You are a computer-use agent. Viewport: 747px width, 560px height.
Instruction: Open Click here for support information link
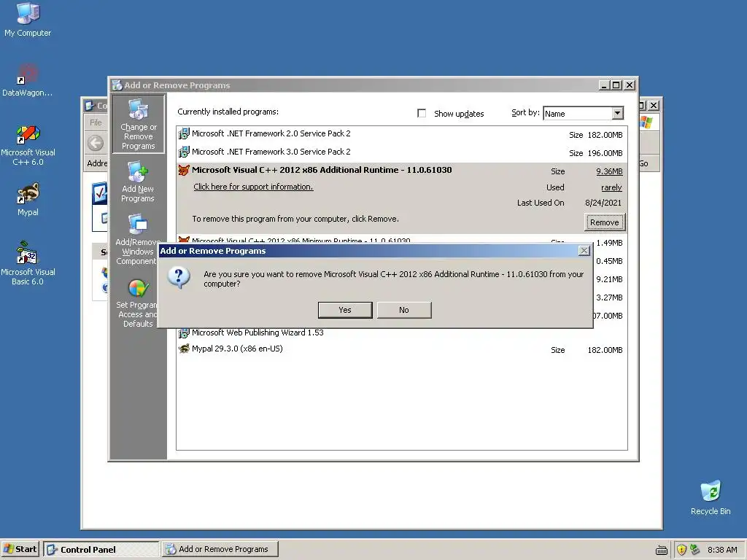click(x=253, y=187)
